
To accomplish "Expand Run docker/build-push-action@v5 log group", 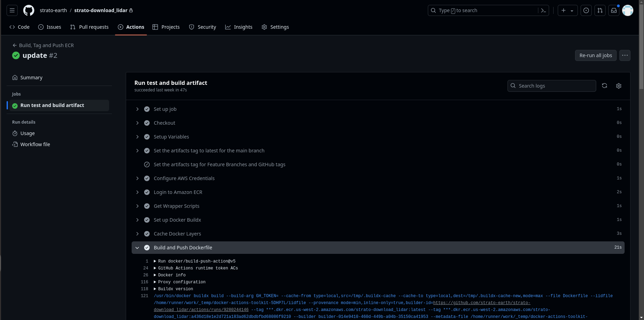I will click(x=195, y=261).
